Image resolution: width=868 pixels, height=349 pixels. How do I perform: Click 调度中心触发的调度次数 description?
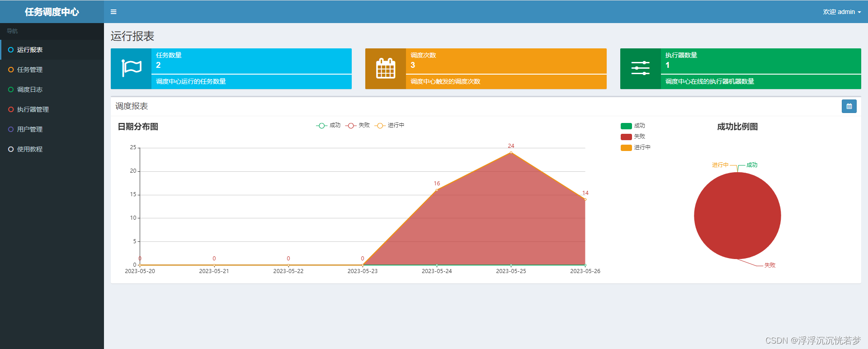[445, 81]
